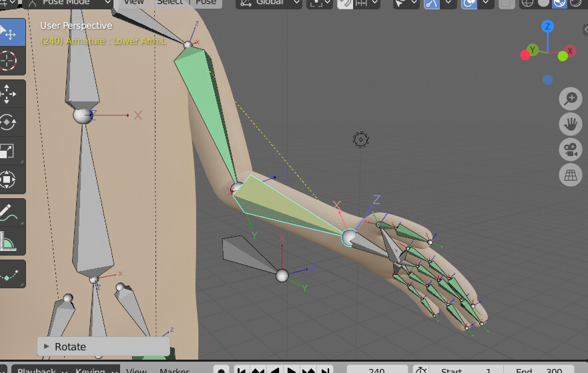This screenshot has height=373, width=588.
Task: Jump to next keyframe
Action: click(309, 370)
